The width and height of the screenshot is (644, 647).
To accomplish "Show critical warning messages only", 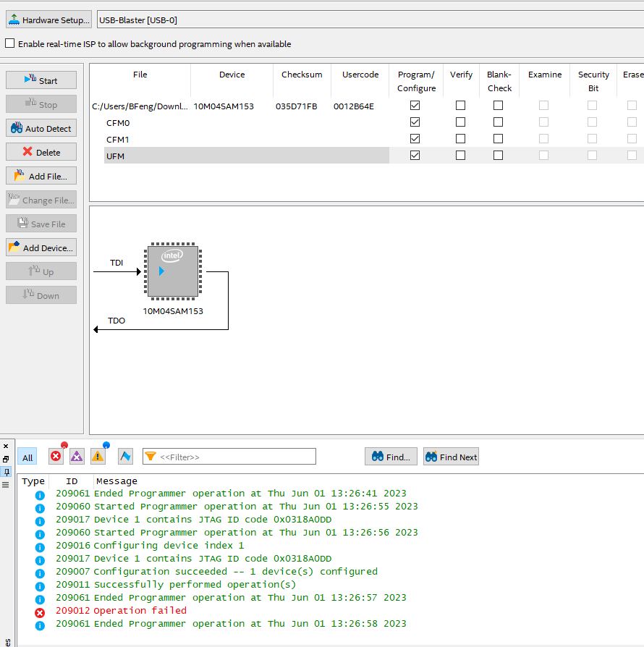I will click(77, 457).
